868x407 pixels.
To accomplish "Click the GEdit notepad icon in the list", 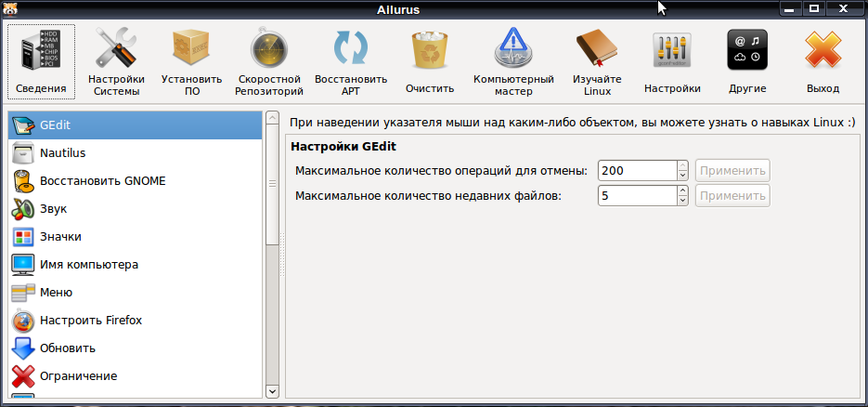I will [x=22, y=125].
